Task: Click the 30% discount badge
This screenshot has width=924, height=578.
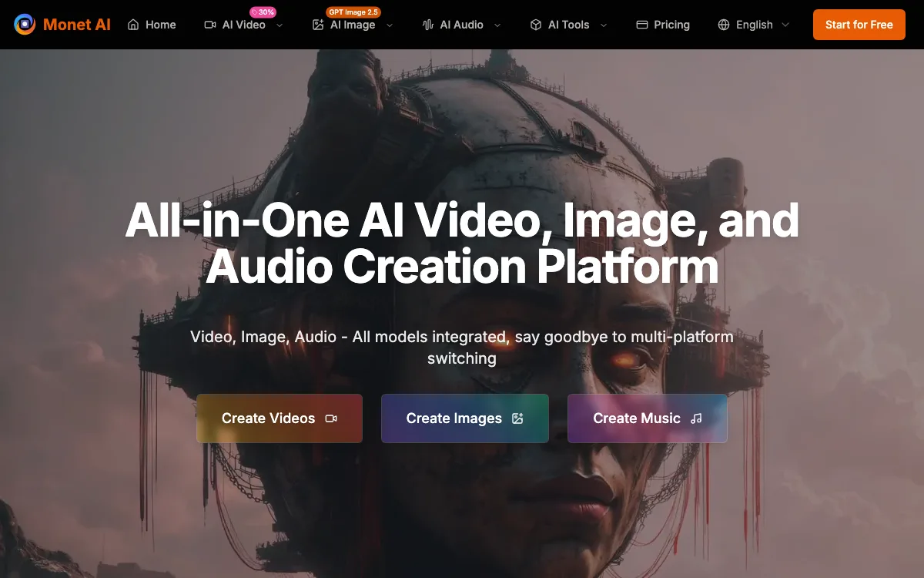Action: tap(263, 12)
